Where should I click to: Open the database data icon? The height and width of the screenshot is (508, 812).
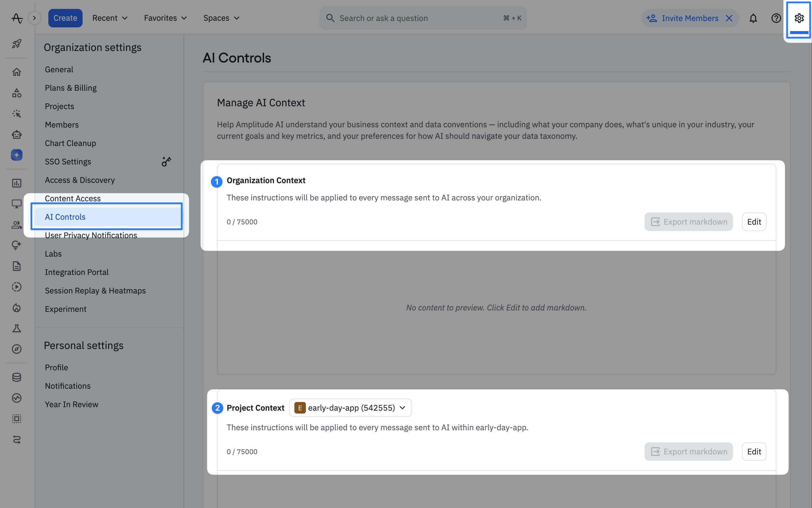(16, 377)
